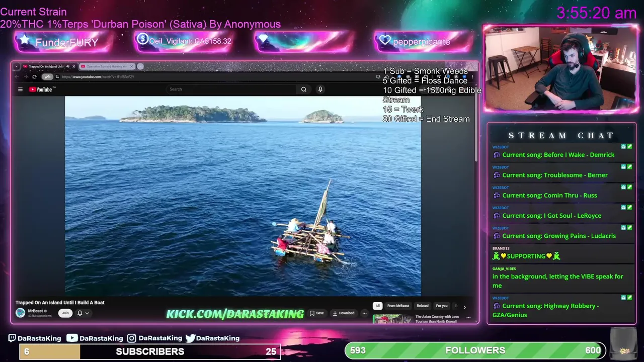The image size is (644, 362).
Task: Click the Instagram icon in the socials bar
Action: (x=131, y=338)
